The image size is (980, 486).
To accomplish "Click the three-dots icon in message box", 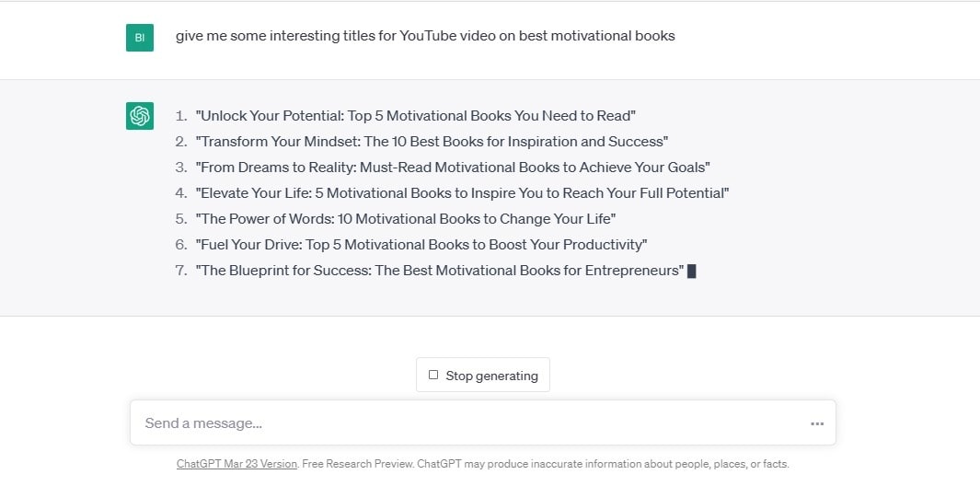I will point(817,423).
